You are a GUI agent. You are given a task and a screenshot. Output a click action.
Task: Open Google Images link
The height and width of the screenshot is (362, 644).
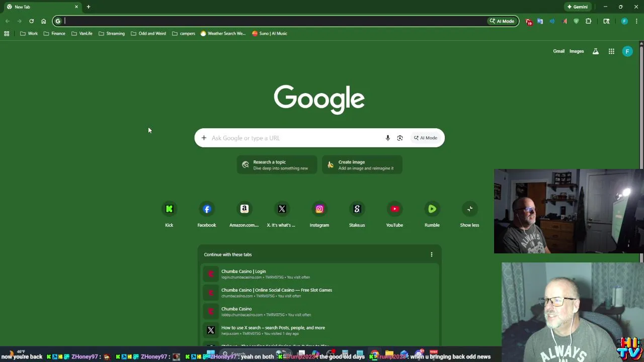click(577, 51)
